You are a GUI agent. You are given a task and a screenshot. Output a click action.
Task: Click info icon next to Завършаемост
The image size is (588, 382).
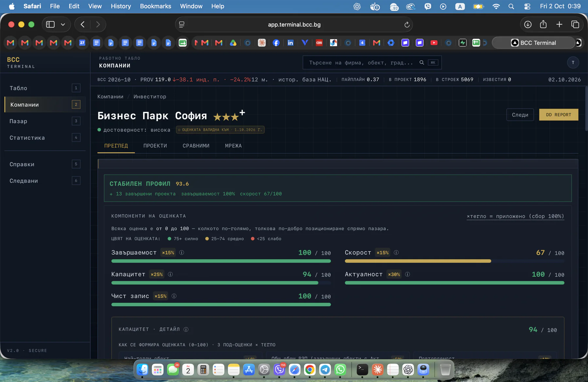(182, 253)
